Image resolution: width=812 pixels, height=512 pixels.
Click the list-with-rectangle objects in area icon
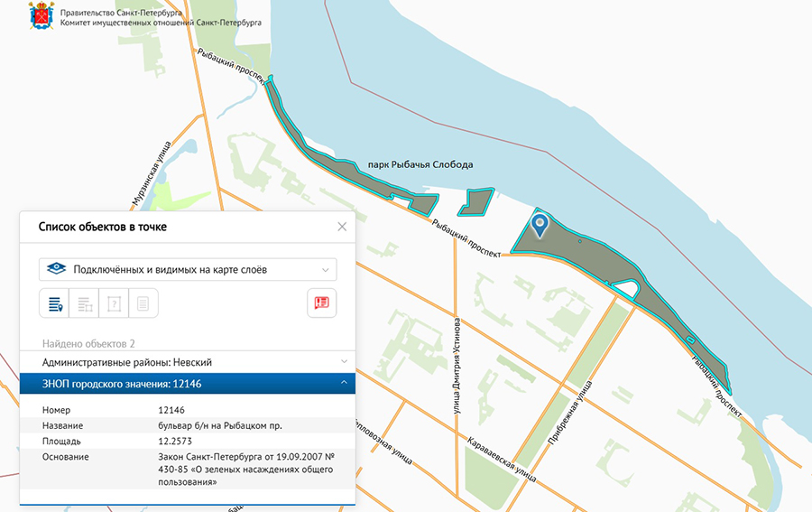85,303
